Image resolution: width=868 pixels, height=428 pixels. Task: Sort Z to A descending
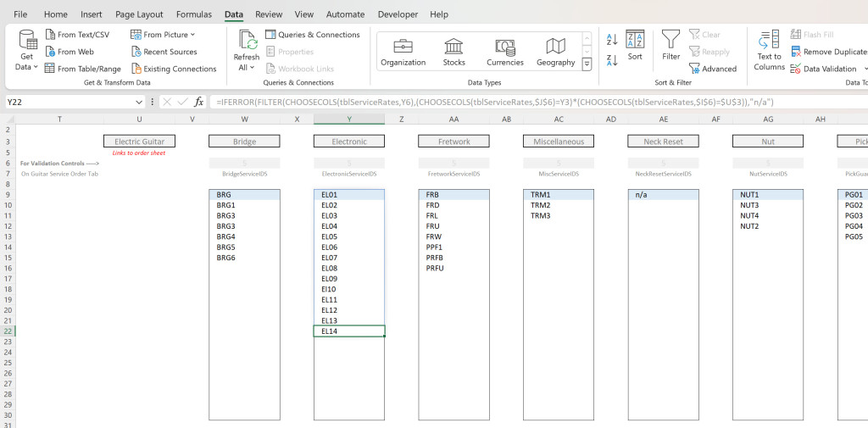point(612,60)
